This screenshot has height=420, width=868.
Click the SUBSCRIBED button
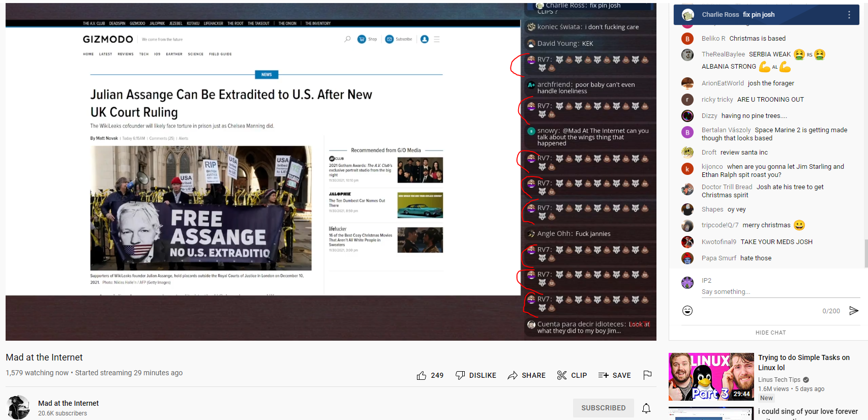point(604,408)
